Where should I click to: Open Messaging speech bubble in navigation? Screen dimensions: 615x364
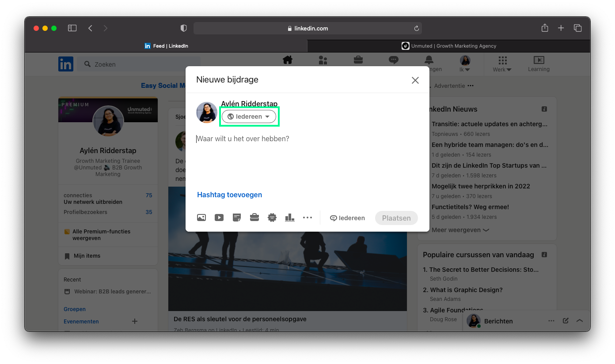(394, 60)
